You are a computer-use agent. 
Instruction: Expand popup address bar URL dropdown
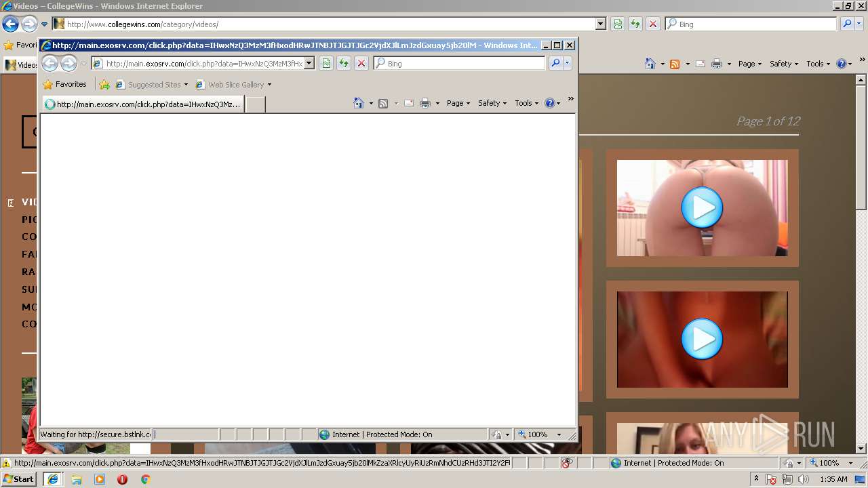309,63
